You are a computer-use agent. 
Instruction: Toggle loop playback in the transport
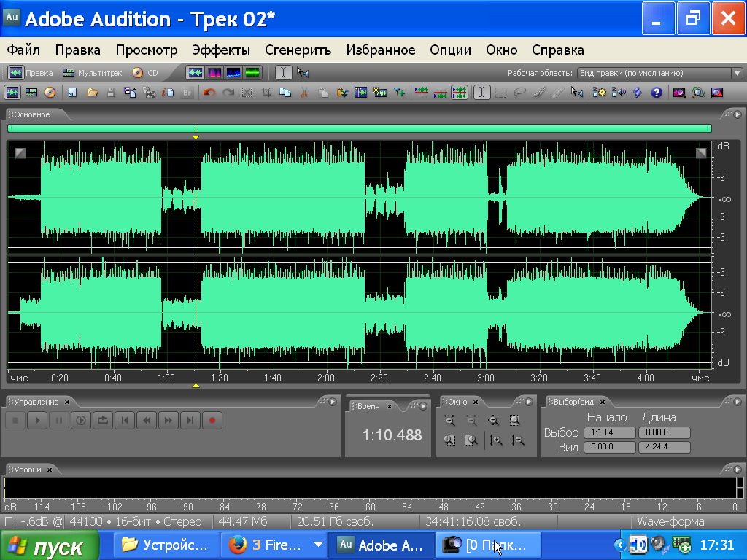pyautogui.click(x=103, y=421)
